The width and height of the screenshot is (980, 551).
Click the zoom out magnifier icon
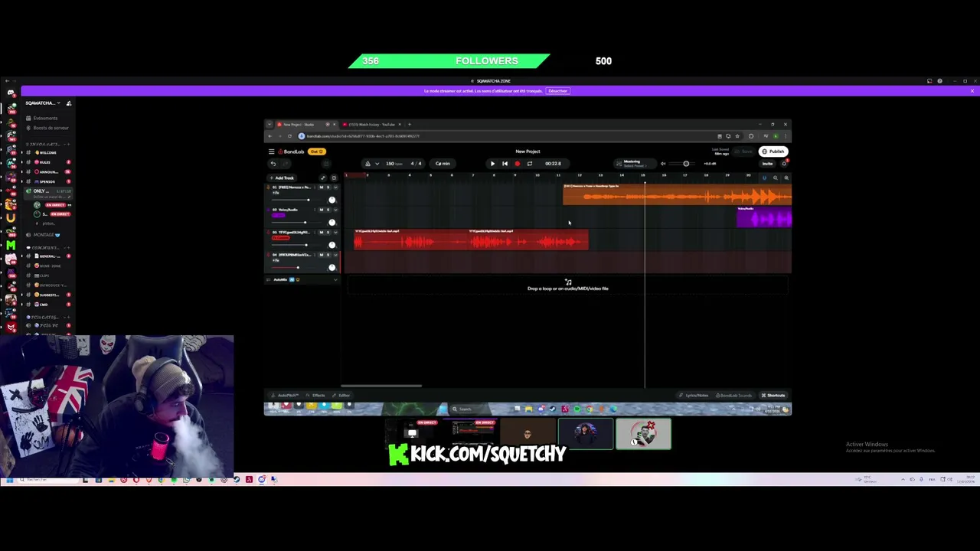pyautogui.click(x=775, y=178)
